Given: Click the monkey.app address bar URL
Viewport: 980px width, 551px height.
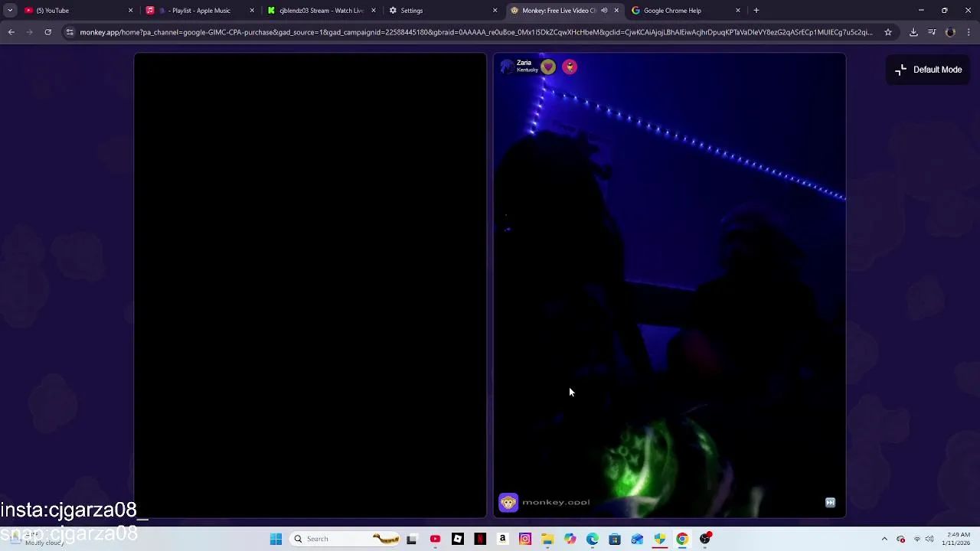Looking at the screenshot, I should pos(475,32).
